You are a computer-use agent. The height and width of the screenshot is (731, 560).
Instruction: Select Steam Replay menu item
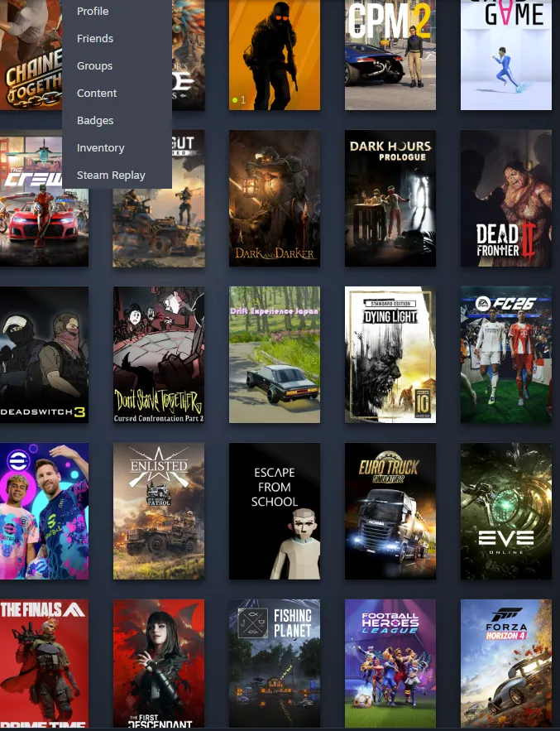[111, 176]
